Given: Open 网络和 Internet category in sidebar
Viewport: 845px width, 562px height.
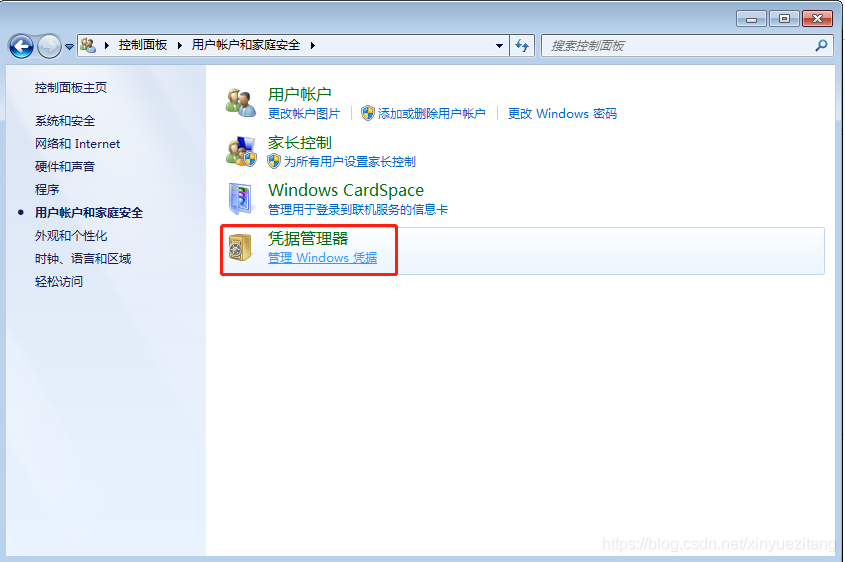Looking at the screenshot, I should coord(78,144).
